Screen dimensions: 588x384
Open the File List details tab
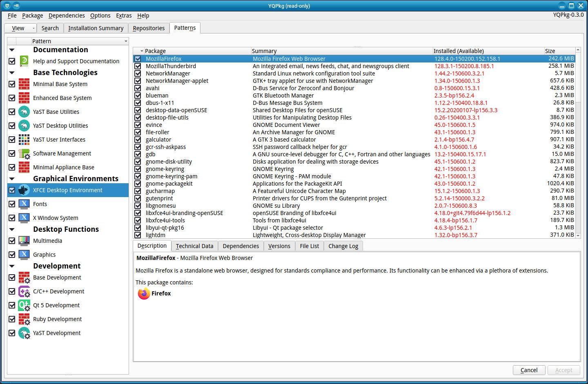point(309,246)
